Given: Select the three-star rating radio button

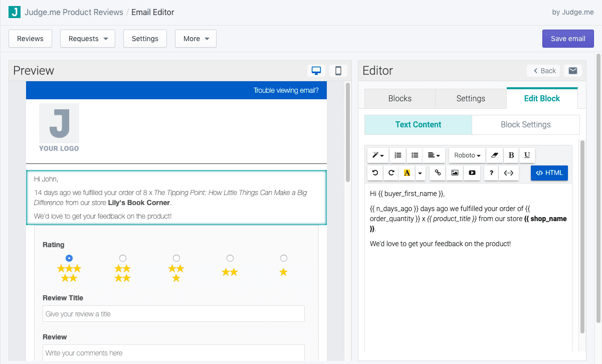Looking at the screenshot, I should [x=176, y=258].
